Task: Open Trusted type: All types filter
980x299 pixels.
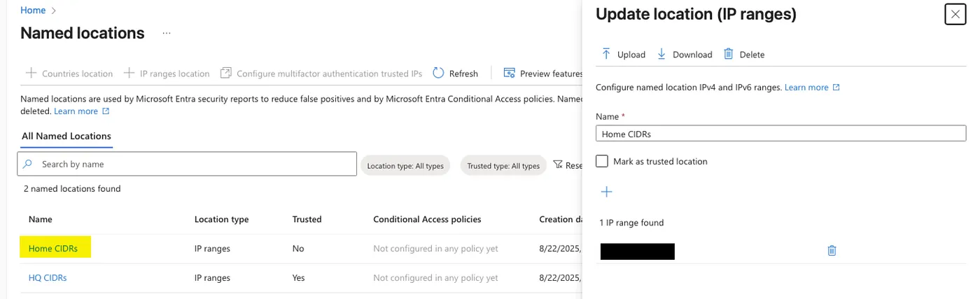Action: pyautogui.click(x=503, y=166)
